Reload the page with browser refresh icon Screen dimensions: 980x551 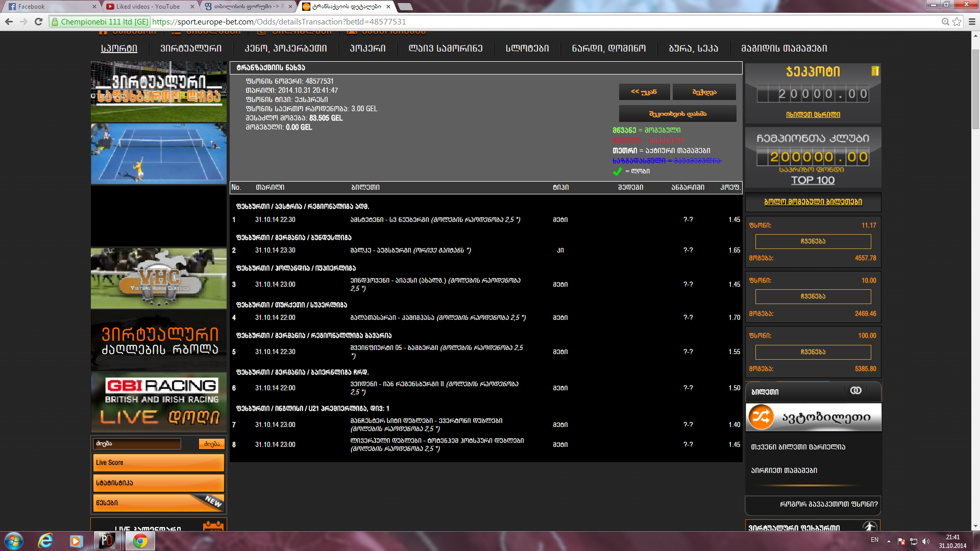[38, 21]
